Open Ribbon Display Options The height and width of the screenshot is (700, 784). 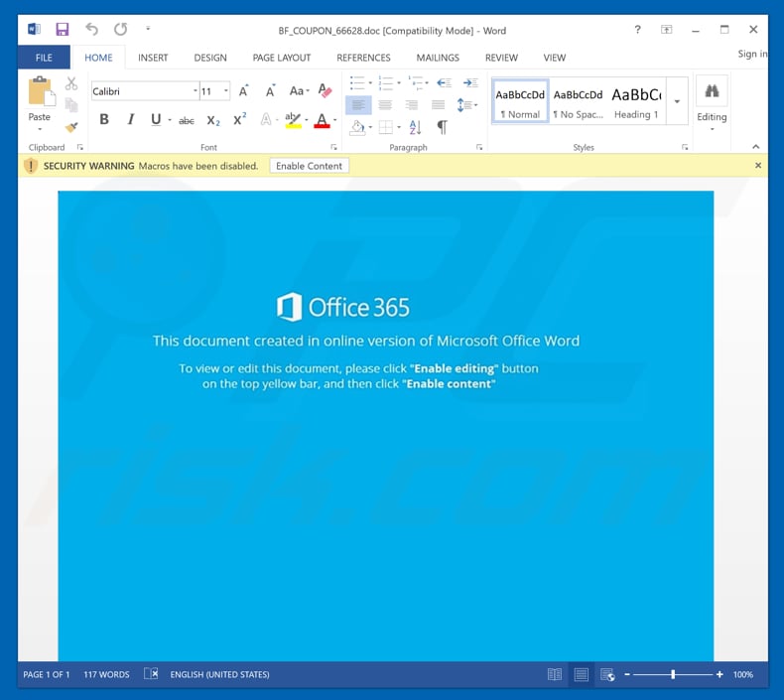667,30
